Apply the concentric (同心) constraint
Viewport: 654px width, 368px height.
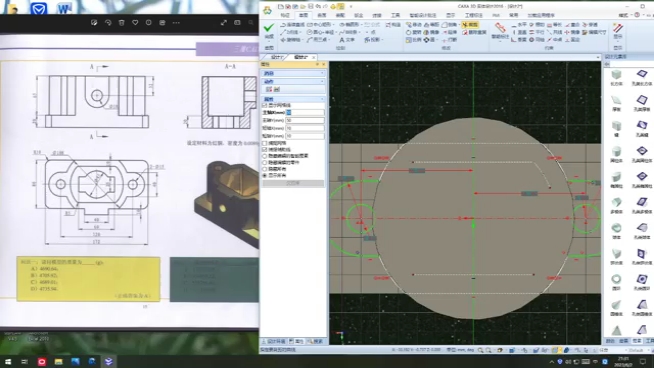(x=537, y=40)
